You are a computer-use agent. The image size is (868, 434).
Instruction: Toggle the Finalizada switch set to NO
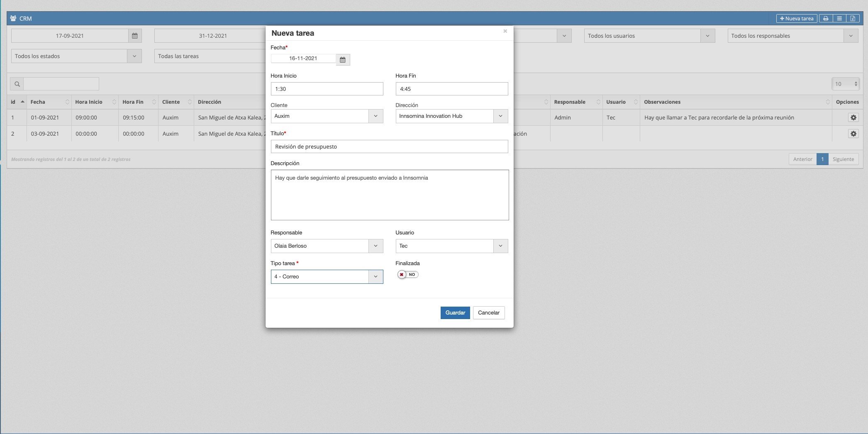point(407,275)
